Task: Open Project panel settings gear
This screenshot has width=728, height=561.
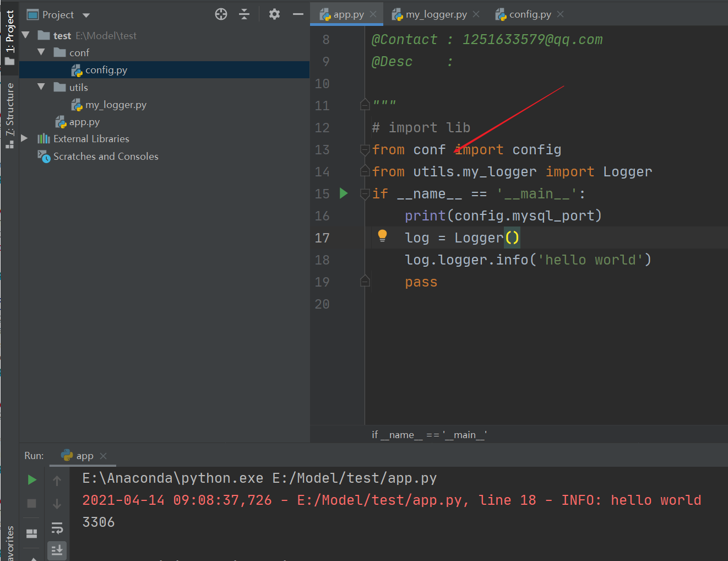Action: click(274, 14)
